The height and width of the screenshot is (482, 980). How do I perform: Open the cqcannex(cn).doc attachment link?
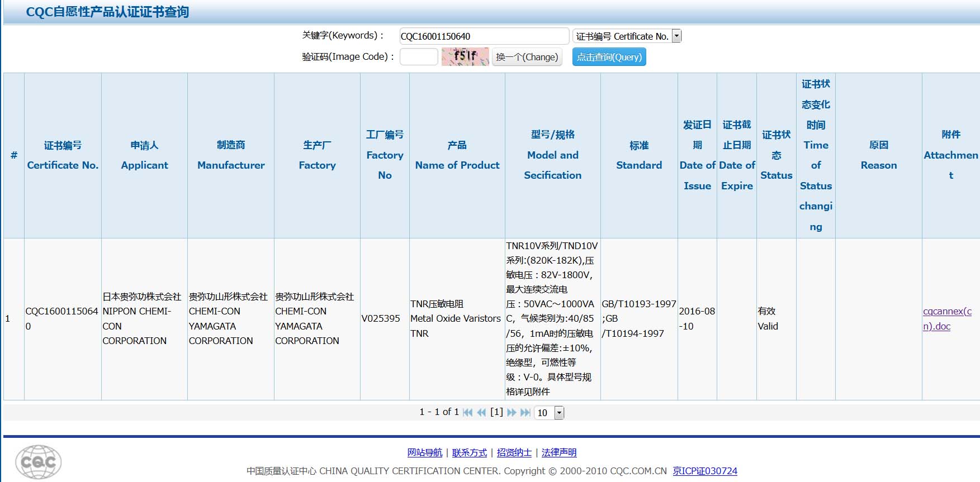pyautogui.click(x=947, y=319)
